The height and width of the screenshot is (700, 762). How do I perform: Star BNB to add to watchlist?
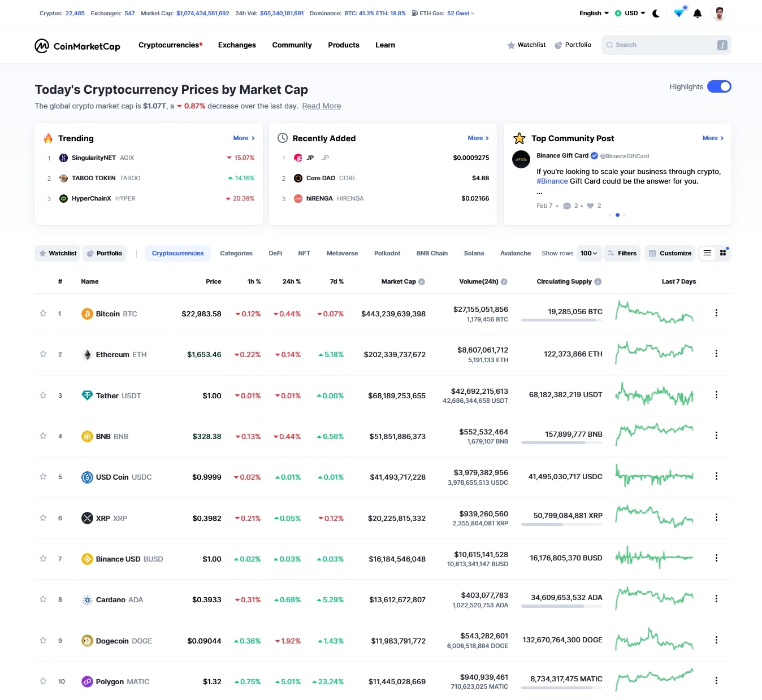click(43, 436)
